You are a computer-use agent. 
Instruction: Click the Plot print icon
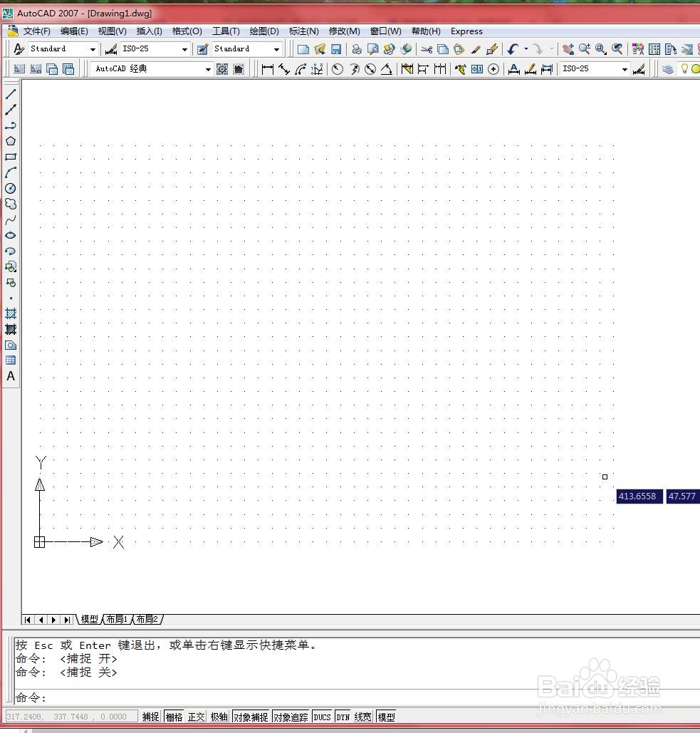357,49
